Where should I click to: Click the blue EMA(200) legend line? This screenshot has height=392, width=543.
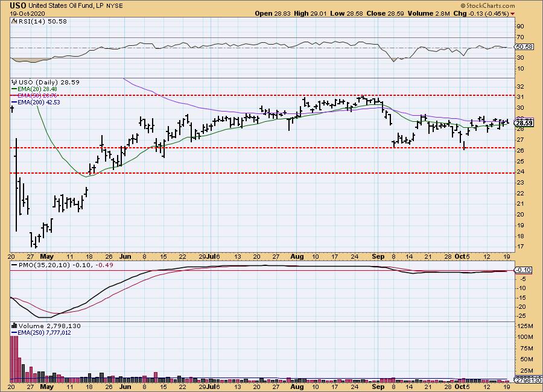pos(14,102)
